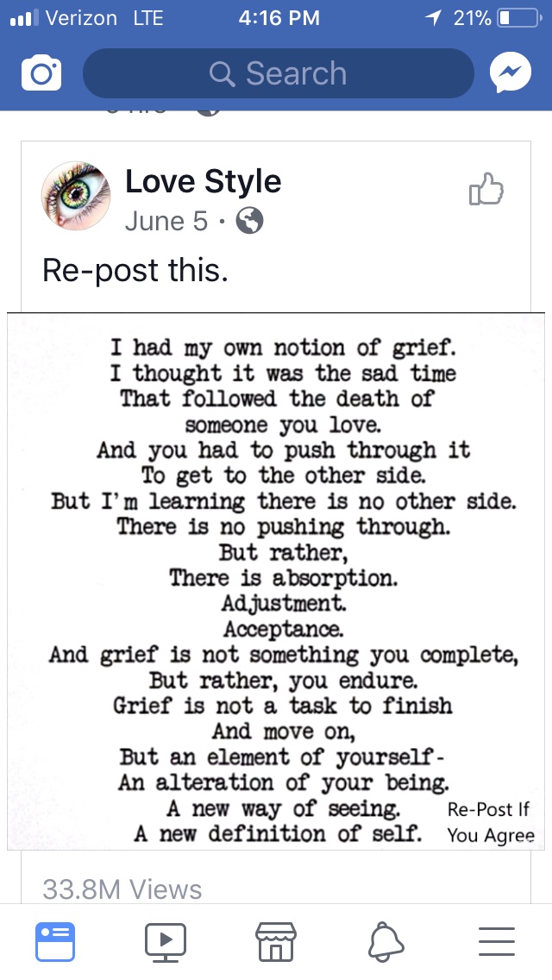Open the June 5 post timestamp
The image size is (552, 980).
point(166,221)
